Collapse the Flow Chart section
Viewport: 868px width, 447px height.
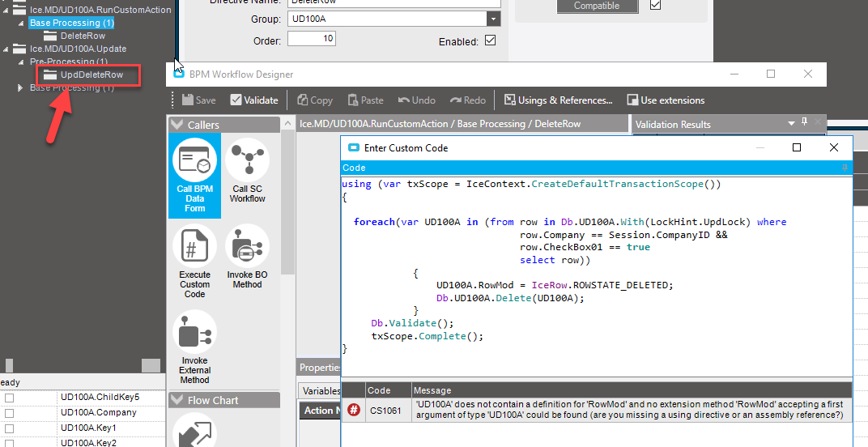(177, 400)
